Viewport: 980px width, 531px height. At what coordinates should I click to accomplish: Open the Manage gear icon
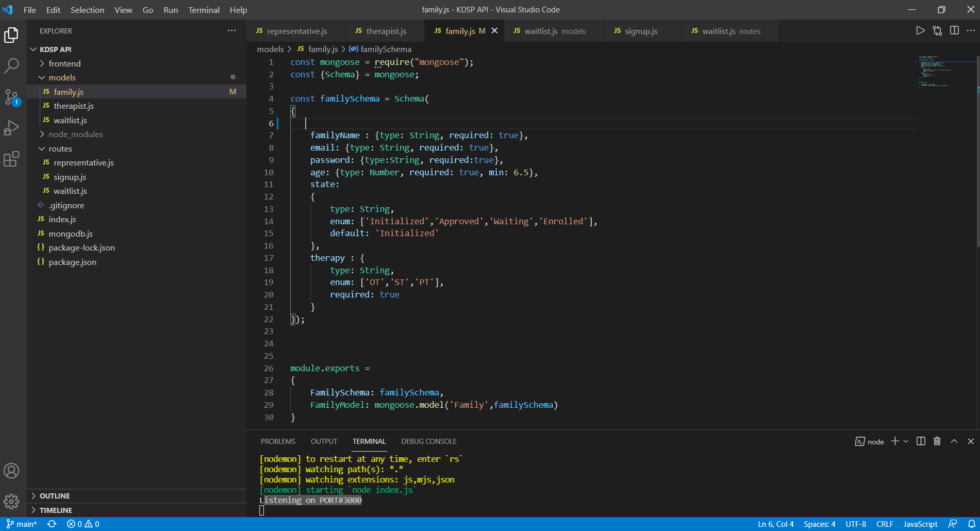tap(11, 501)
